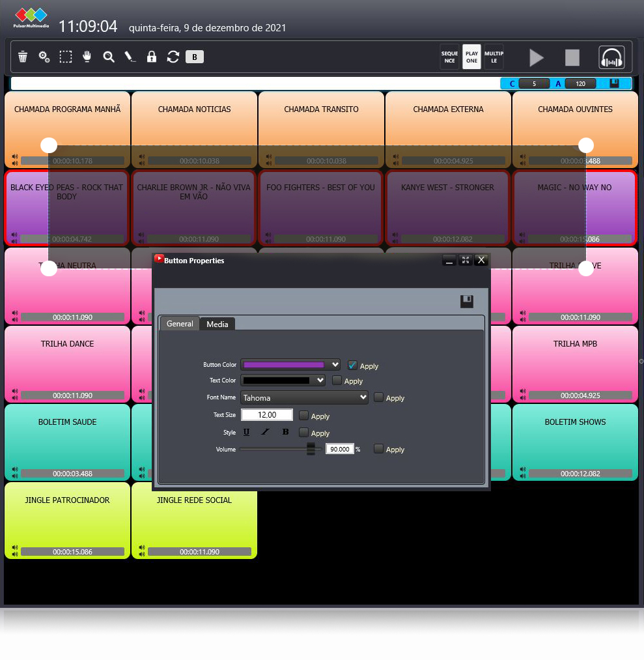Click the Volume slider handle
The height and width of the screenshot is (660, 644).
[x=311, y=449]
